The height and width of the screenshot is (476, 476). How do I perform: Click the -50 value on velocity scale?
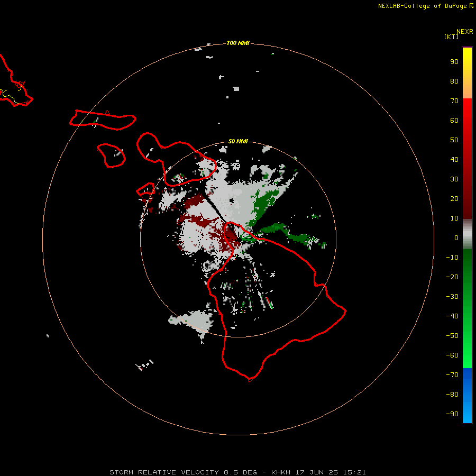tap(452, 336)
